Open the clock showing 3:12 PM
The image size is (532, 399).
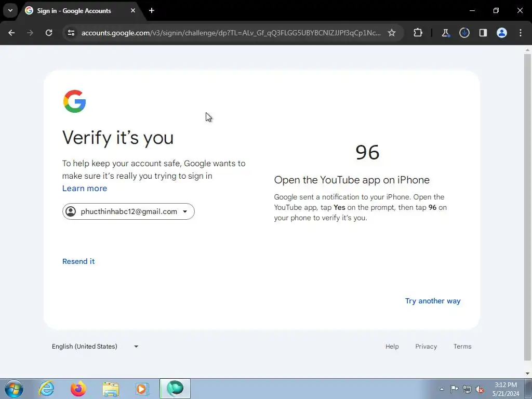click(x=506, y=389)
